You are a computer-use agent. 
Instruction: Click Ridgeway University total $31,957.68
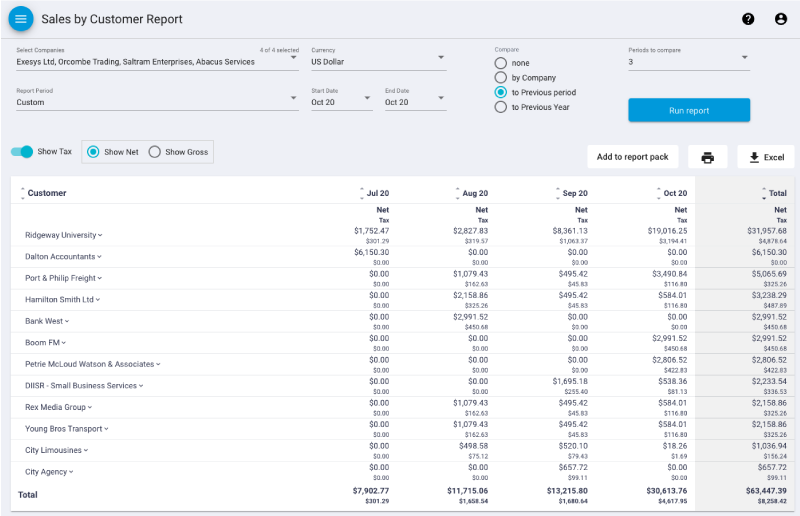tap(767, 231)
